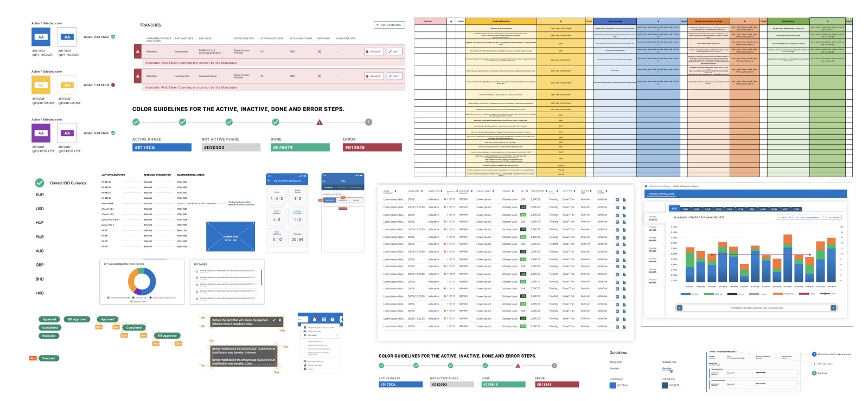Click the warning triangle on the Counterparty tranche row

[x=138, y=51]
